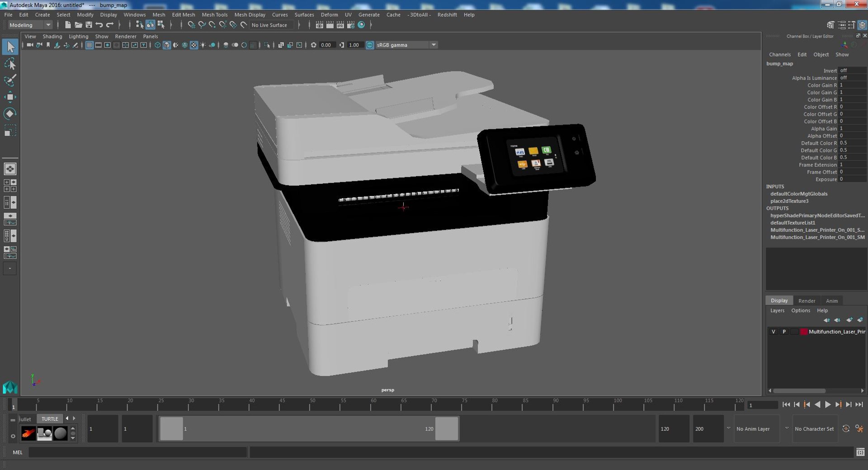Click the red layer color swatch
Image resolution: width=868 pixels, height=470 pixels.
[803, 332]
